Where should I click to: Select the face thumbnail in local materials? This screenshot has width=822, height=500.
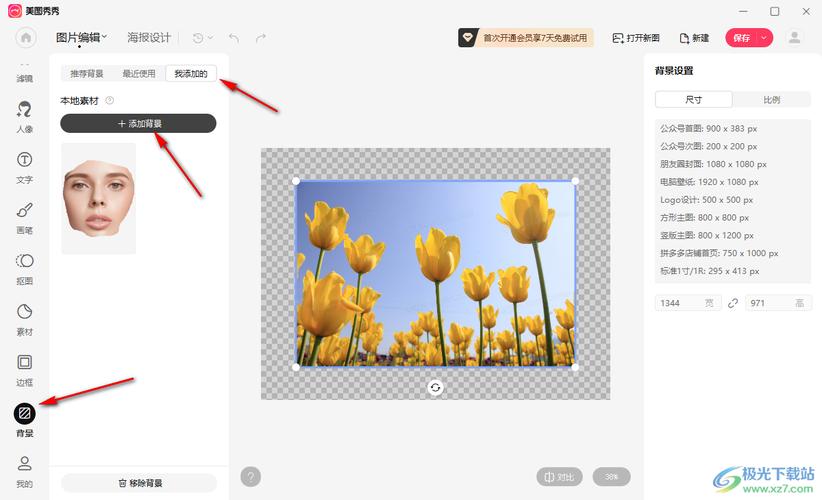point(98,197)
